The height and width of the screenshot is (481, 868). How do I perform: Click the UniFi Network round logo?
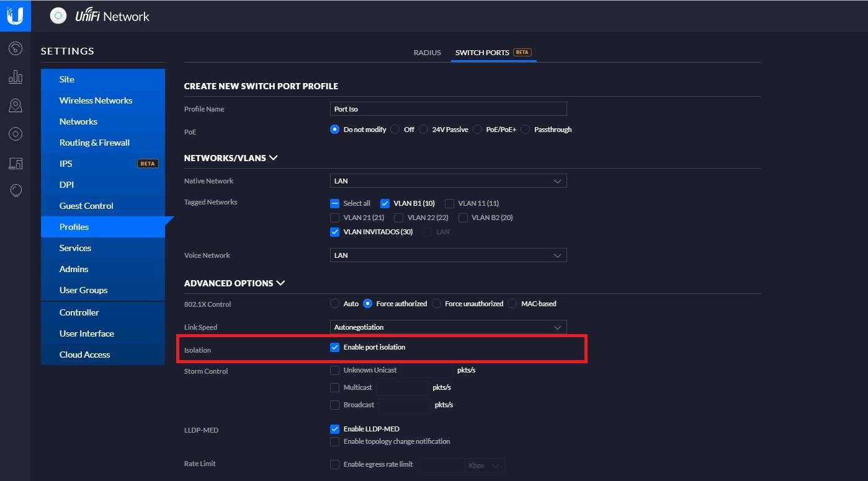[x=58, y=16]
